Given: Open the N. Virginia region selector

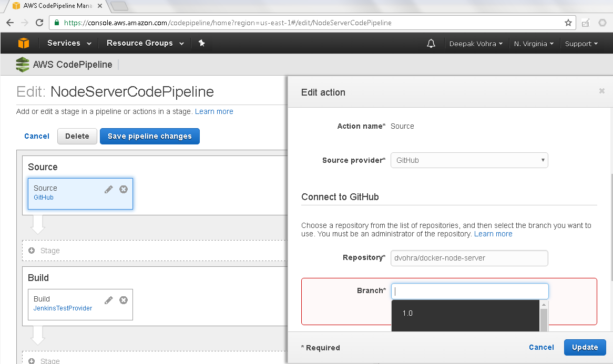Looking at the screenshot, I should coord(534,44).
